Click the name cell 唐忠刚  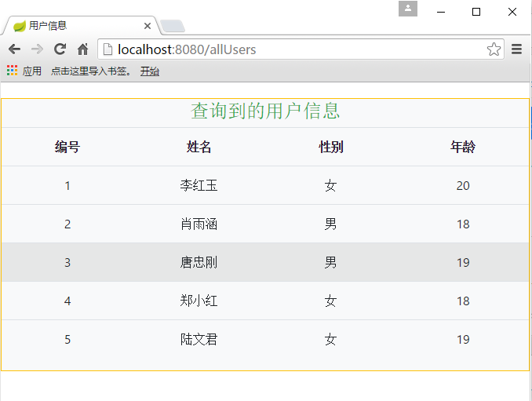199,262
